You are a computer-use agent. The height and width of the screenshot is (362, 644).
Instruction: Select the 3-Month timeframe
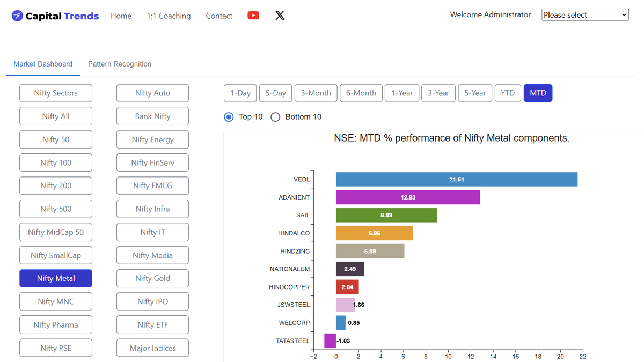point(316,93)
